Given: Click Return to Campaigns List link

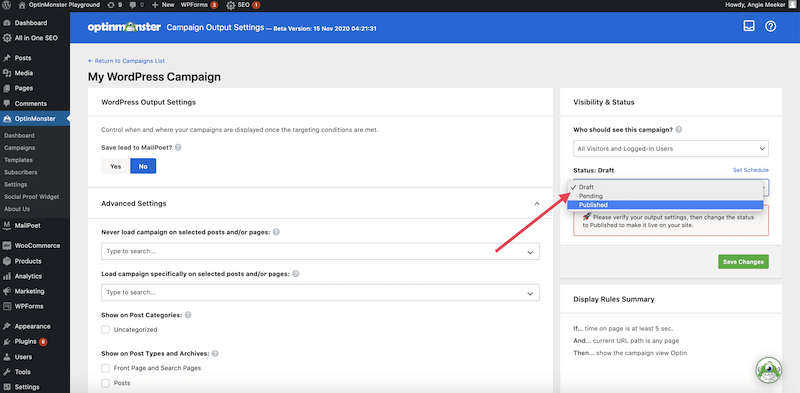Looking at the screenshot, I should coord(127,61).
